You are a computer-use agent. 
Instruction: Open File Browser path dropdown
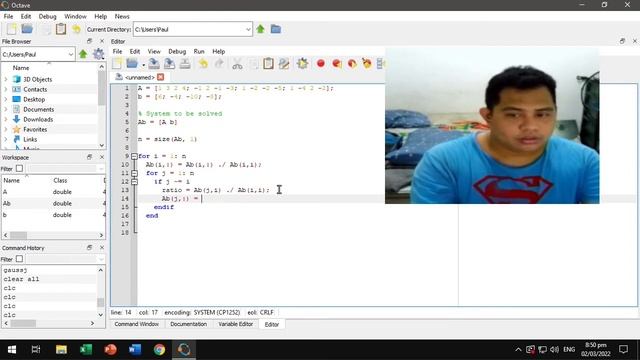(x=71, y=54)
